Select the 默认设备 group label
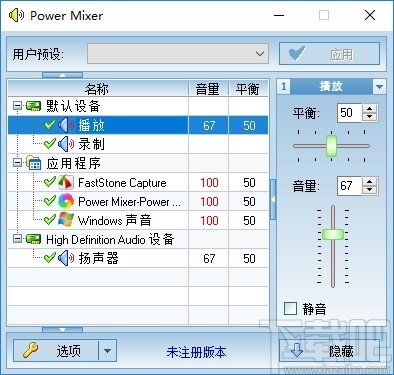The width and height of the screenshot is (394, 375). click(73, 106)
